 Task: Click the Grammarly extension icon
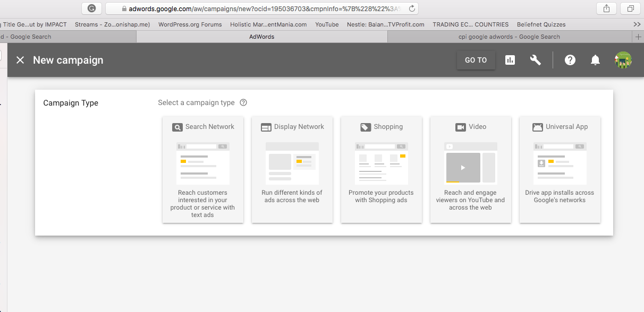[92, 8]
